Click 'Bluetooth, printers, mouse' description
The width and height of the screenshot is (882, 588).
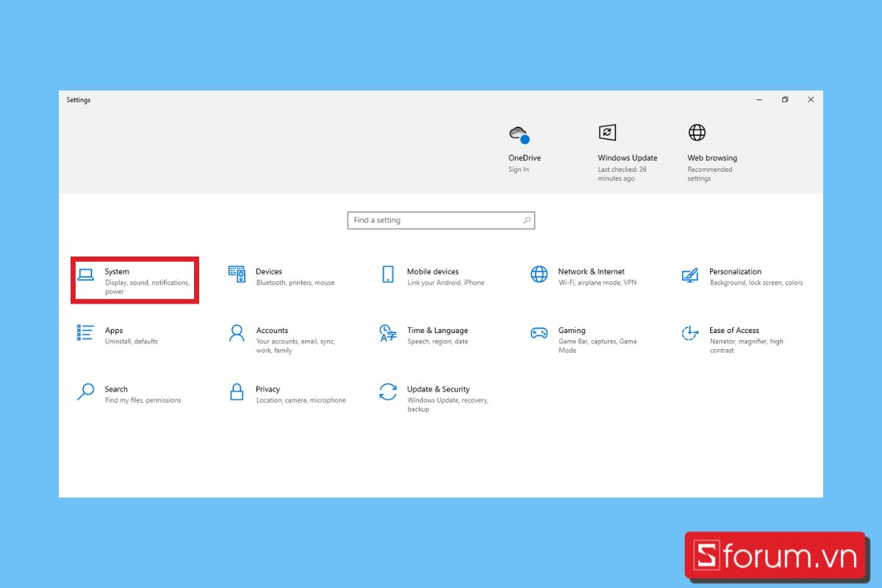click(x=295, y=283)
